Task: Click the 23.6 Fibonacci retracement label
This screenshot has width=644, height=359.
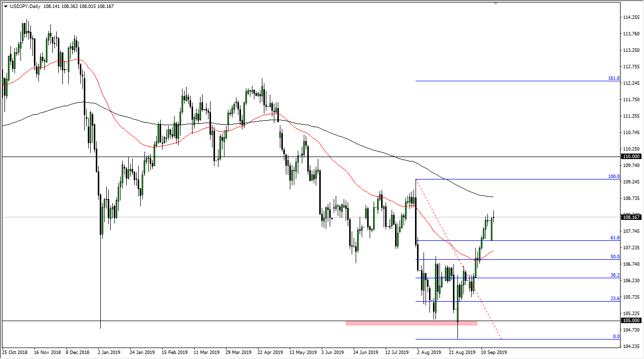Action: [x=615, y=299]
